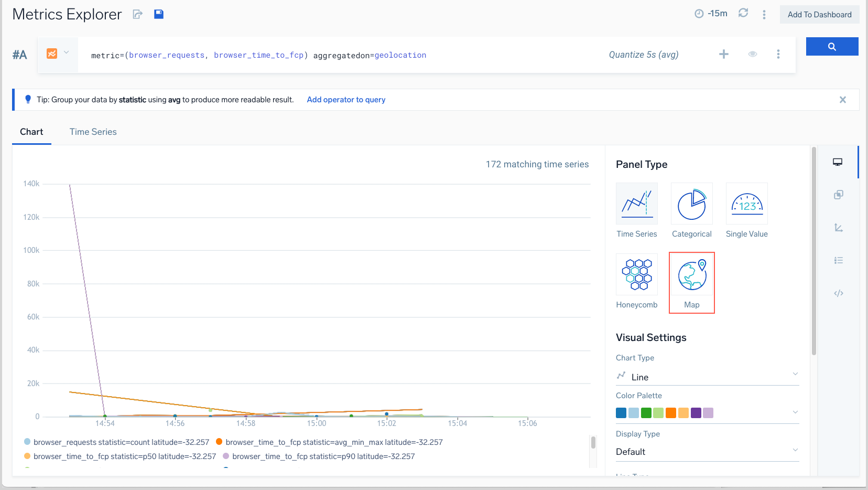Open Display Type Default dropdown
This screenshot has height=490, width=868.
(x=708, y=452)
